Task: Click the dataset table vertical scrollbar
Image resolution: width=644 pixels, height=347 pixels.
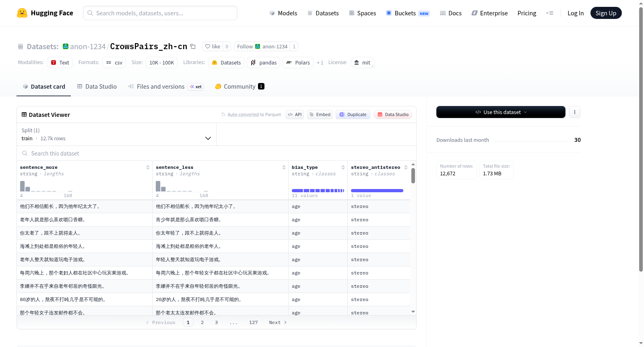Action: click(x=413, y=176)
